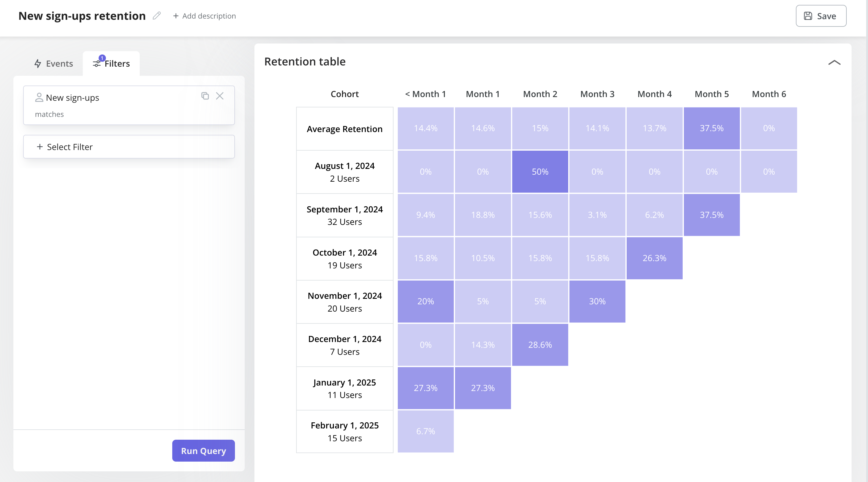The height and width of the screenshot is (482, 868).
Task: Click the lightning bolt Events icon
Action: click(38, 64)
